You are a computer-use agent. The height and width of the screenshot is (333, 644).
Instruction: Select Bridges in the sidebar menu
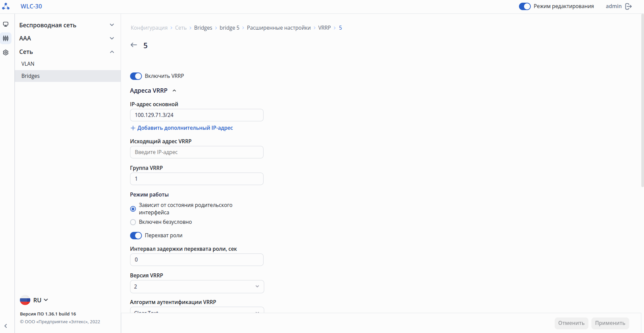(x=31, y=76)
